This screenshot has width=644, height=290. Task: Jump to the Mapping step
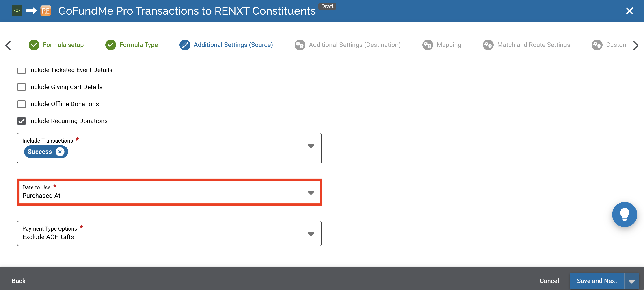(x=449, y=45)
